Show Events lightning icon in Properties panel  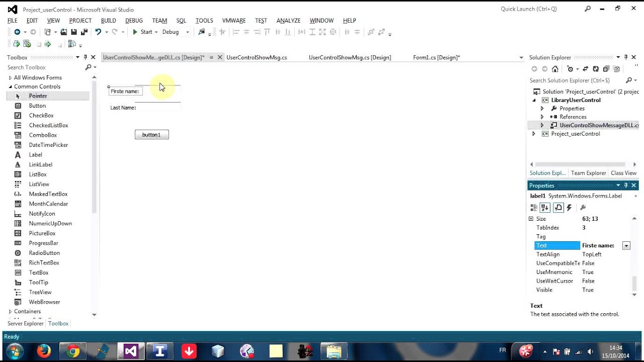tap(570, 207)
